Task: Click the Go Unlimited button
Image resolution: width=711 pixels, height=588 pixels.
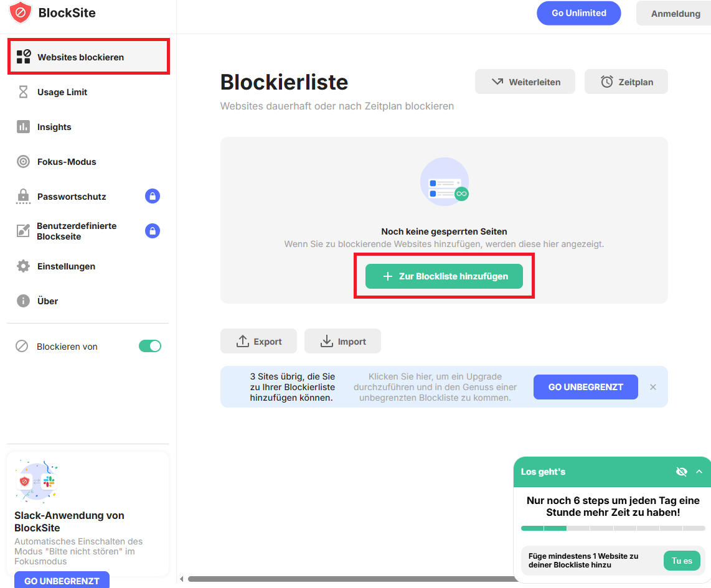Action: (578, 13)
